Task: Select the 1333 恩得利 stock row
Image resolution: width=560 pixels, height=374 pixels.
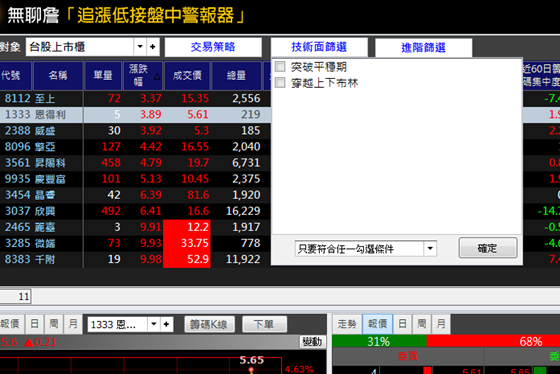Action: tap(135, 114)
